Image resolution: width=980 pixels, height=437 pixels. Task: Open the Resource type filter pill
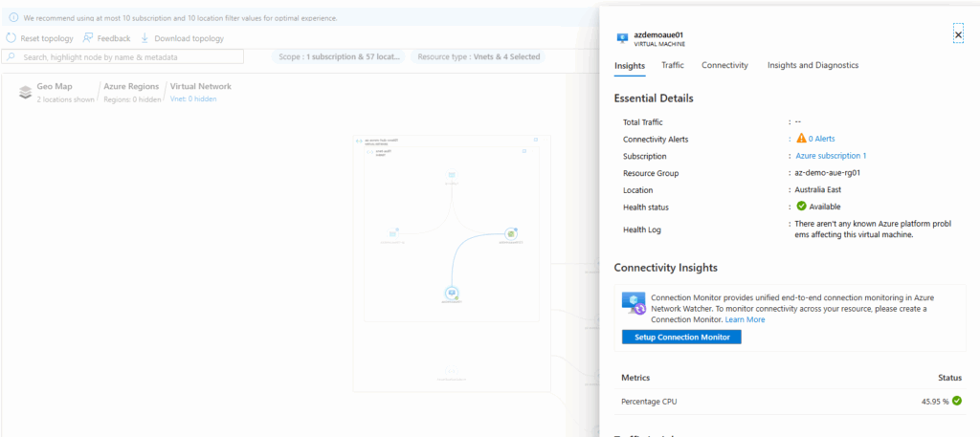coord(479,56)
